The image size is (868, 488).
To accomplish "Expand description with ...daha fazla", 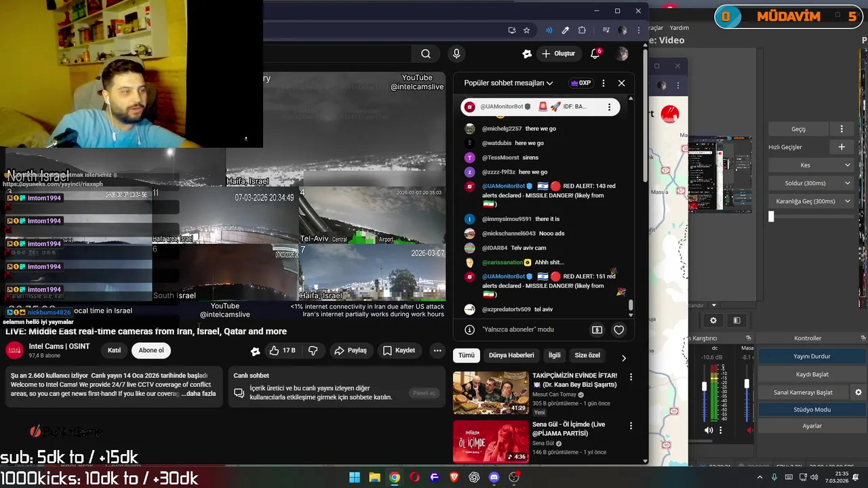I will point(199,394).
